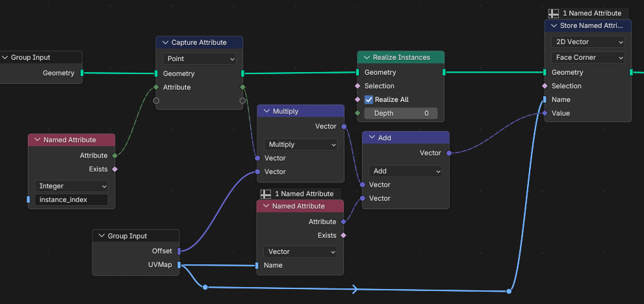Select the Realize Instances node header
644x304 pixels.
pyautogui.click(x=400, y=58)
